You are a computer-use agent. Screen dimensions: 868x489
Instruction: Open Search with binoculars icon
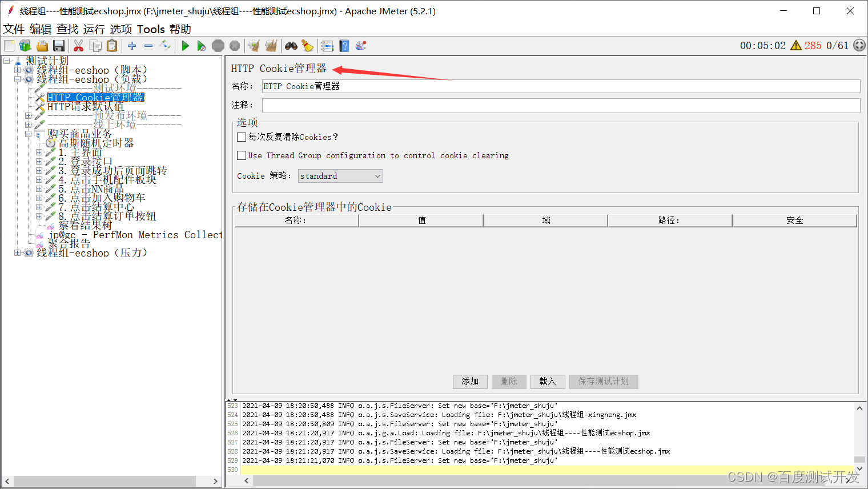point(291,46)
